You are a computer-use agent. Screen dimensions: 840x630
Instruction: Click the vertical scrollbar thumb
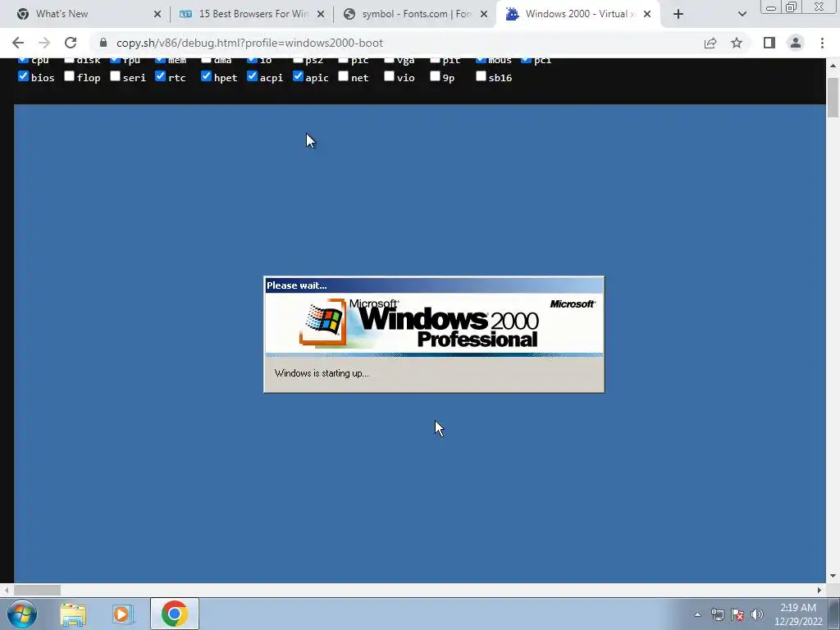[833, 97]
